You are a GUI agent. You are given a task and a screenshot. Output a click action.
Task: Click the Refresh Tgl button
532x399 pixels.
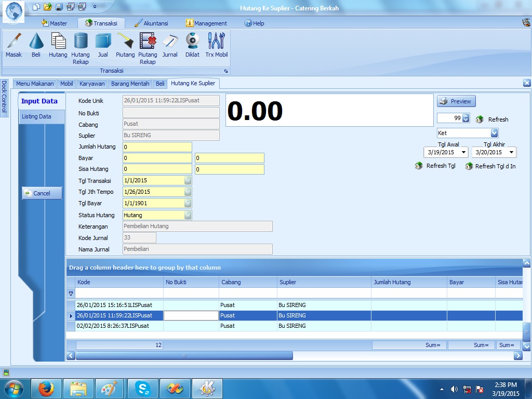tap(435, 166)
